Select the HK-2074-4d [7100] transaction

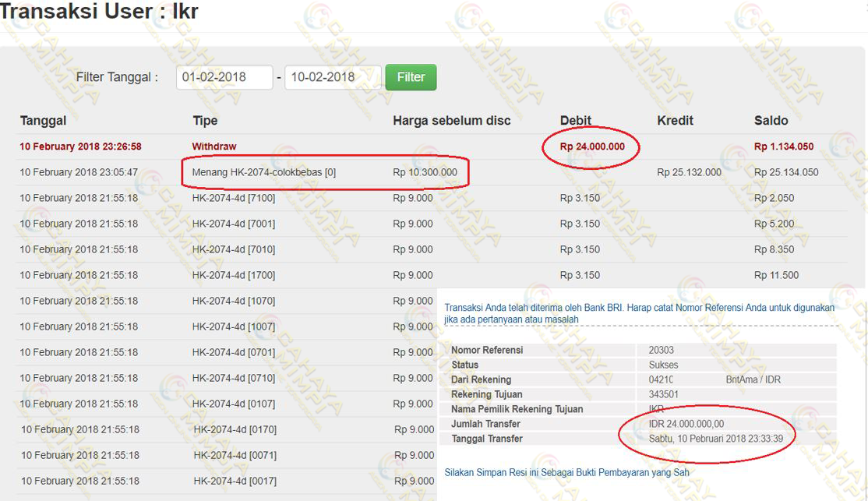[x=234, y=198]
